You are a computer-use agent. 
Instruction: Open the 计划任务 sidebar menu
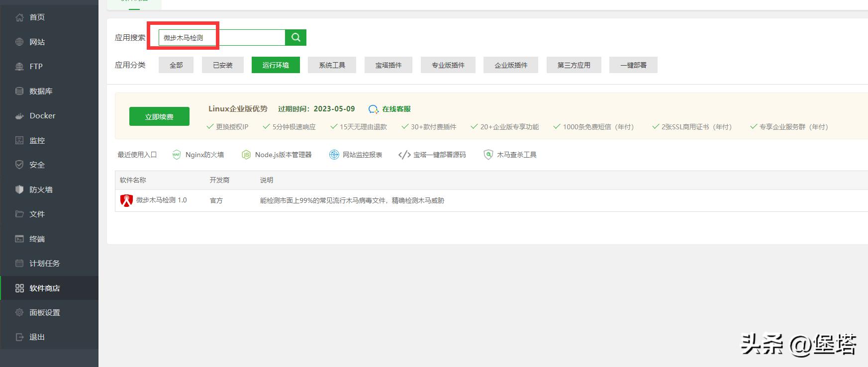tap(49, 264)
